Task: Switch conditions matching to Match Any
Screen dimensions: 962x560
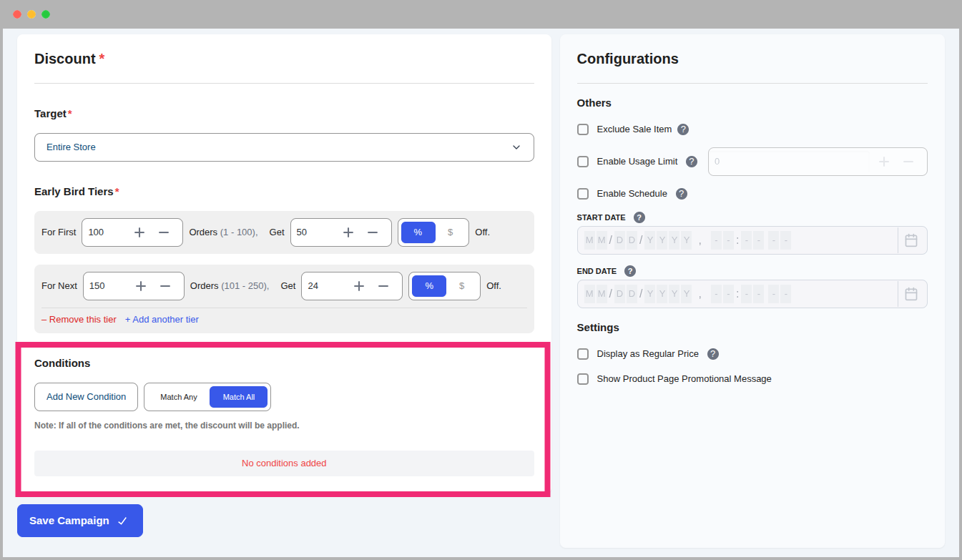Action: [177, 396]
